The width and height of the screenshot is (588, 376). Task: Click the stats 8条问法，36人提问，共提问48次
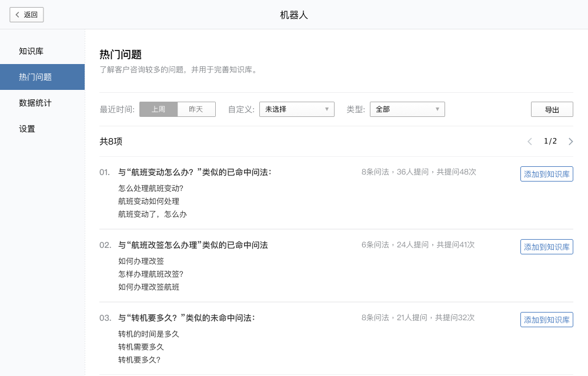[419, 172]
